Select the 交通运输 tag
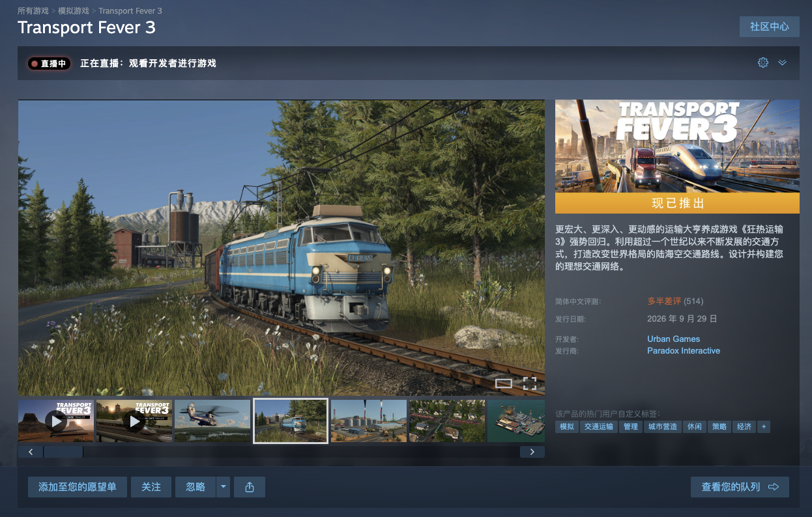This screenshot has width=812, height=517. (x=599, y=426)
